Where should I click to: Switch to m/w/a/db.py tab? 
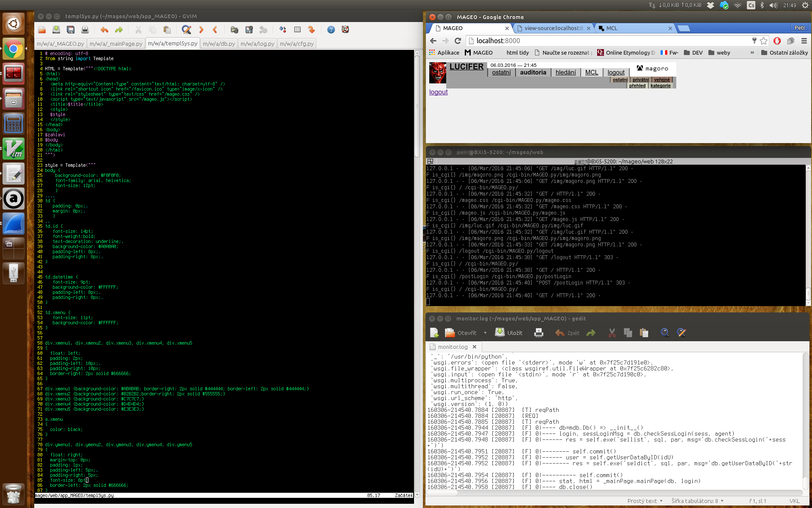click(x=219, y=44)
